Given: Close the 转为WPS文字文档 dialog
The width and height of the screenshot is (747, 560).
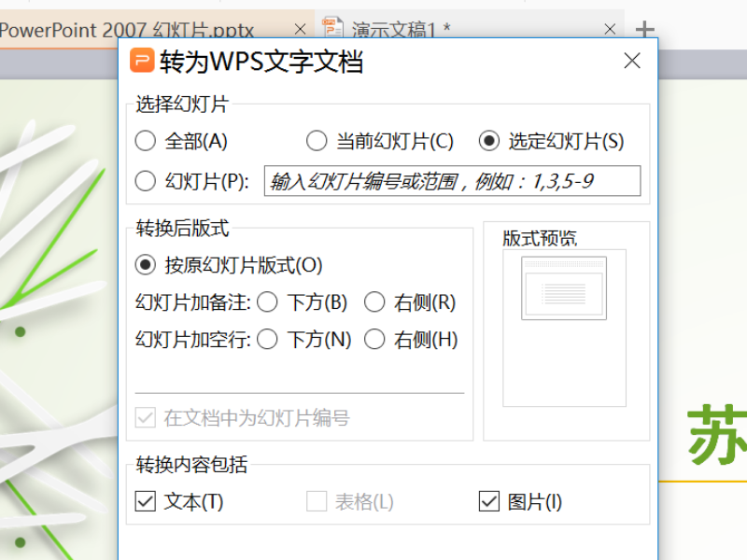Looking at the screenshot, I should (x=632, y=62).
